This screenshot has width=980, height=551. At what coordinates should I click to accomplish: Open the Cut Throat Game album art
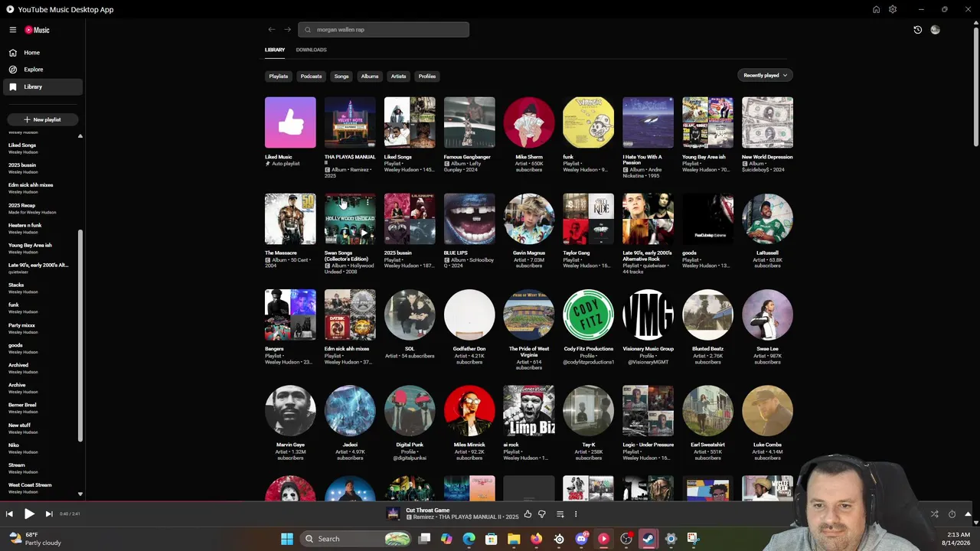(393, 514)
